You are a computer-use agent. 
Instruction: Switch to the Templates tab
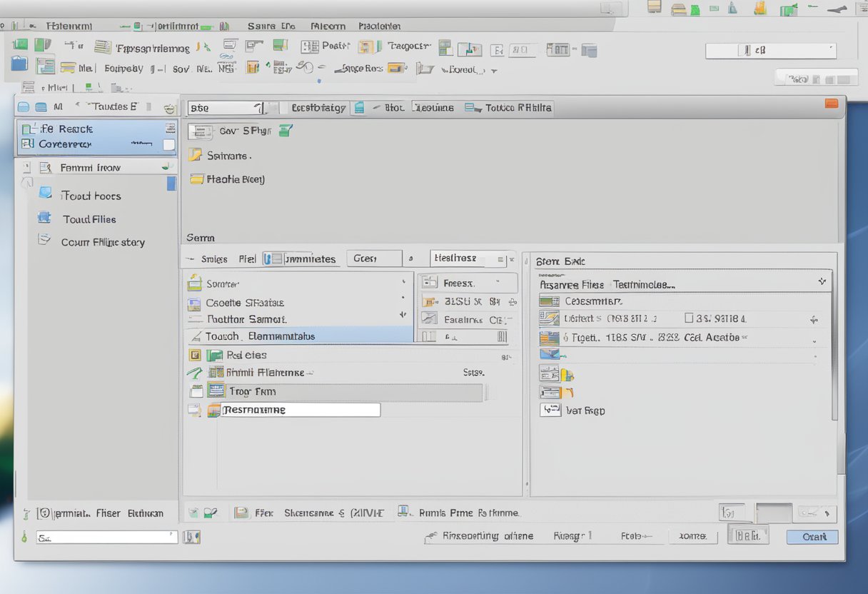coord(300,259)
